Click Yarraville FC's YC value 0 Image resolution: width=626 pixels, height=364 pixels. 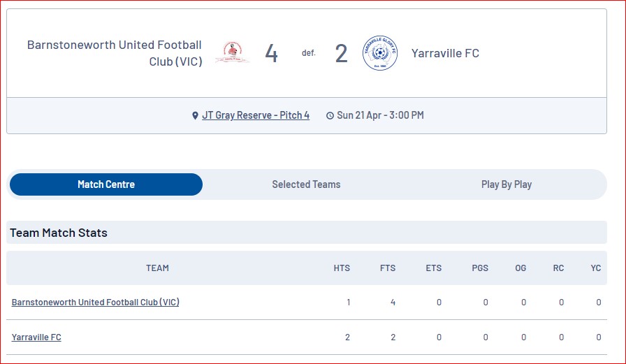click(x=599, y=337)
